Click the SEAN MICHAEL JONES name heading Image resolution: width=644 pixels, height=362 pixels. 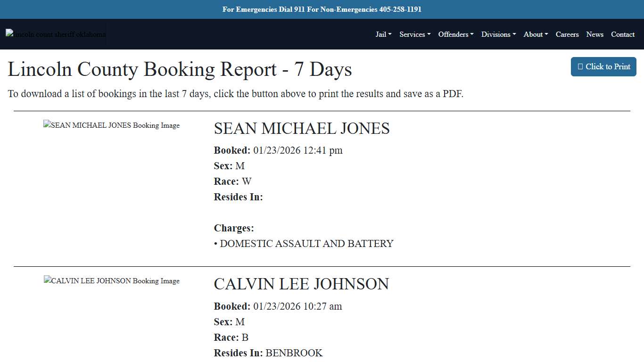pyautogui.click(x=302, y=128)
